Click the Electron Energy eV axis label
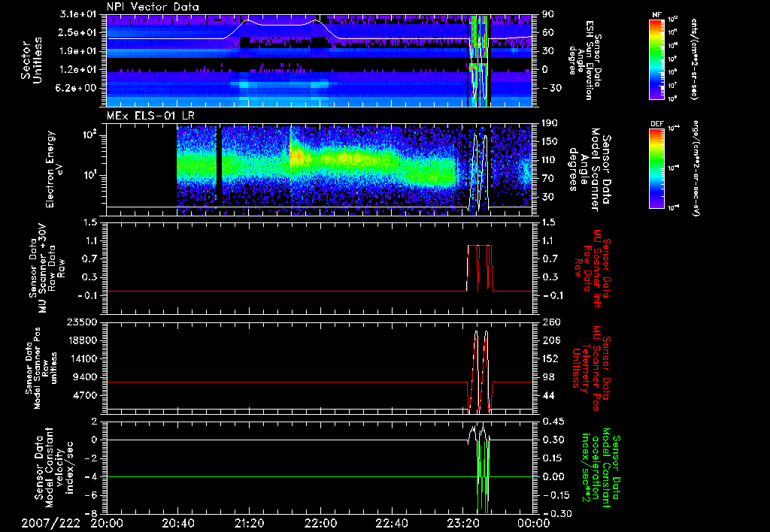This screenshot has height=532, width=770. click(x=56, y=169)
